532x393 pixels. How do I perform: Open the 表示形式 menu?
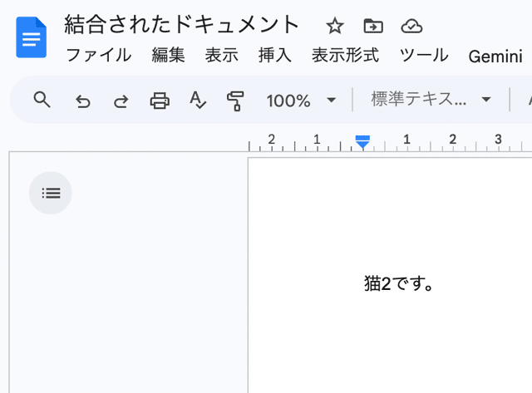[x=346, y=56]
